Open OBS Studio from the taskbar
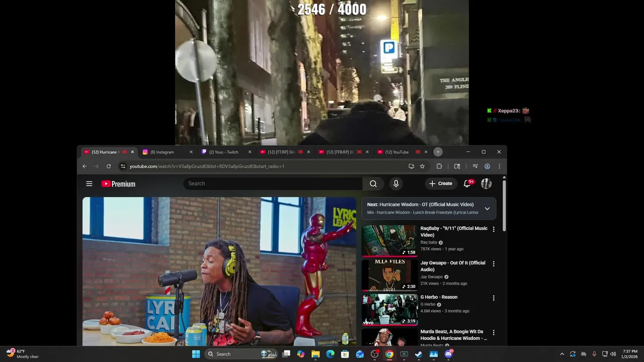Image resolution: width=644 pixels, height=362 pixels. [374, 354]
